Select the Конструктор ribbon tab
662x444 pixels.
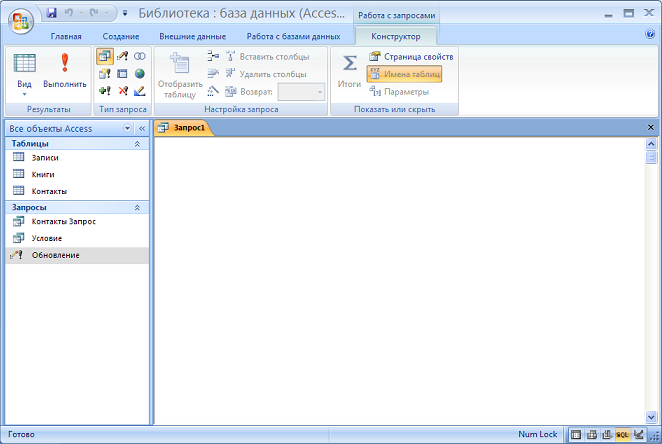click(x=396, y=36)
